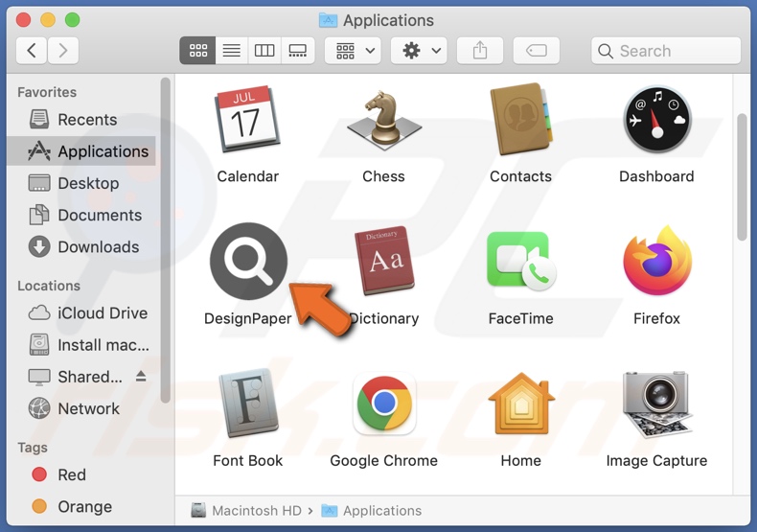This screenshot has height=532, width=757.
Task: Open the Calendar app icon
Action: tap(247, 119)
